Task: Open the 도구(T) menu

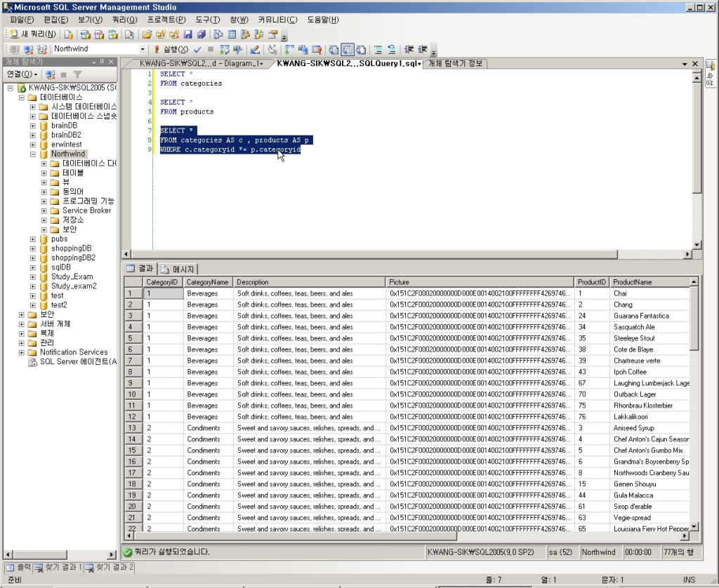Action: point(208,20)
